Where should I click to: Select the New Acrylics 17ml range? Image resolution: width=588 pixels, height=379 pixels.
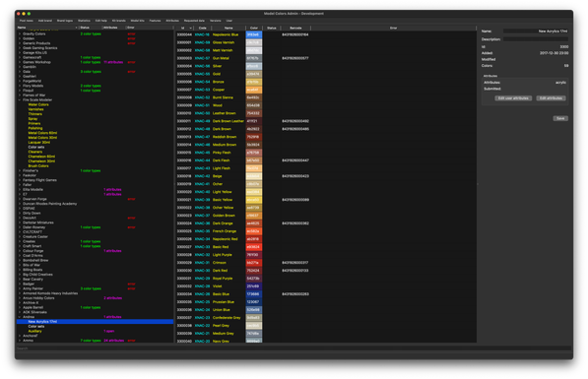[x=95, y=322]
